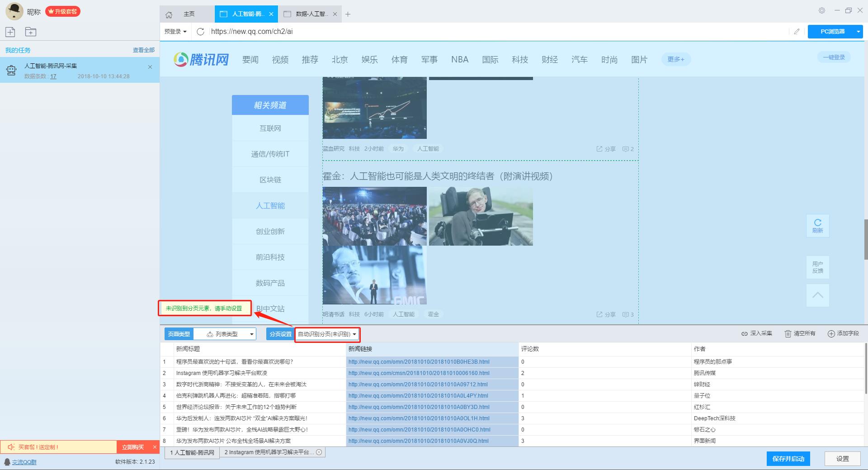Click the 刷新 refresh icon button

[817, 226]
